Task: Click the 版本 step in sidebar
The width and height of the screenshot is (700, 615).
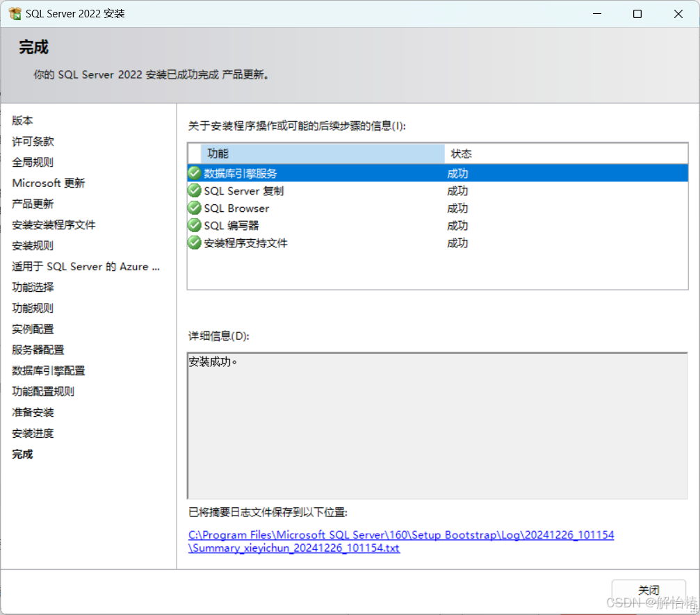Action: point(22,120)
